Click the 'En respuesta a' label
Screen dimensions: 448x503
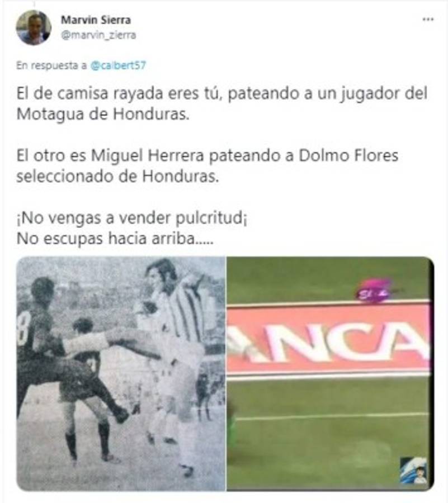coord(51,65)
